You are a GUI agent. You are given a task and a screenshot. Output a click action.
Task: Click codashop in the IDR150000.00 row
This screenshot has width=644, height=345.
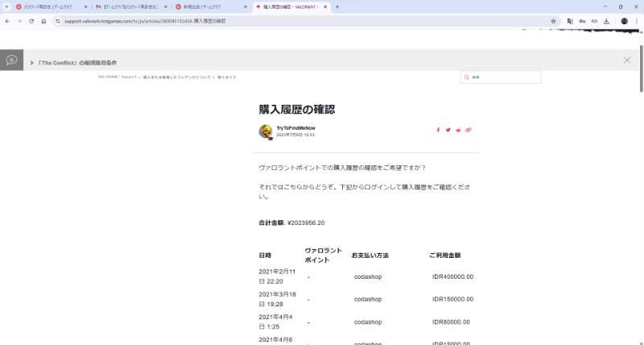[368, 299]
